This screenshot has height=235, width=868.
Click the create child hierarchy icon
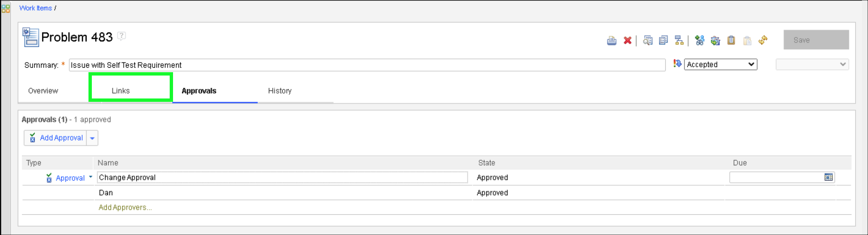click(679, 40)
